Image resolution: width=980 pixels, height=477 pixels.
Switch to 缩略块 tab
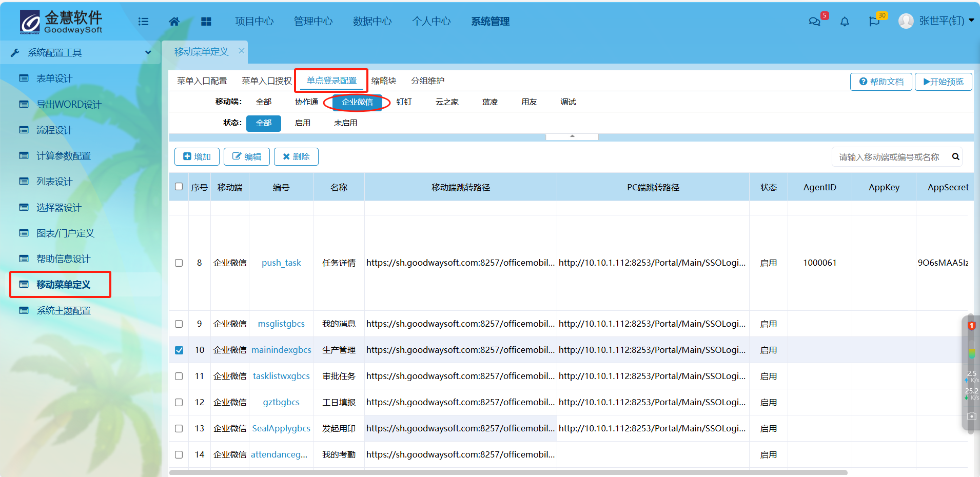coord(384,81)
